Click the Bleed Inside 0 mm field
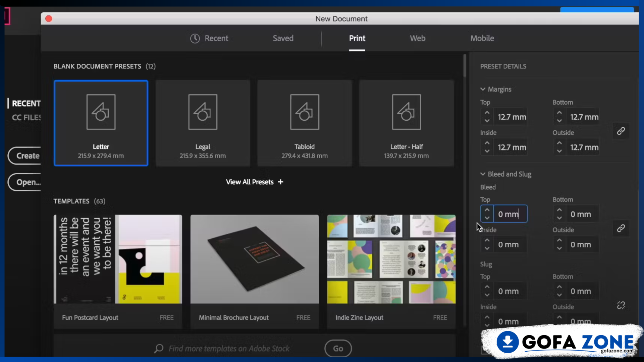Image resolution: width=644 pixels, height=362 pixels. click(x=510, y=244)
